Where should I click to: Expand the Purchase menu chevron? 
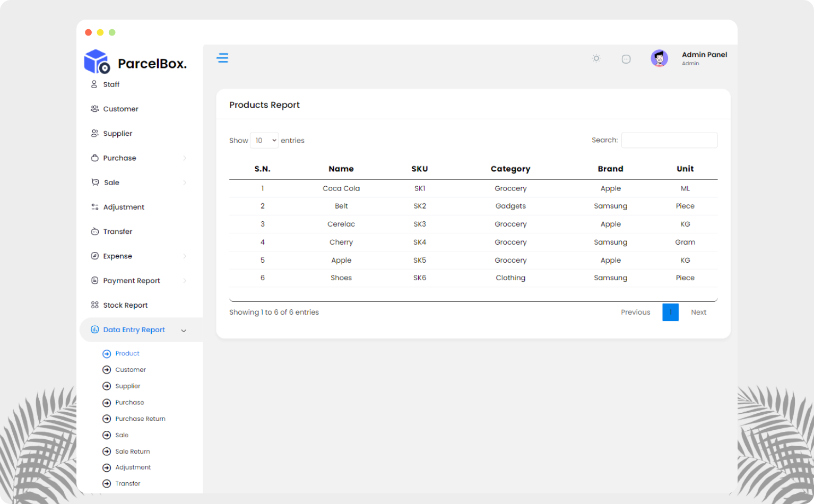(x=185, y=158)
